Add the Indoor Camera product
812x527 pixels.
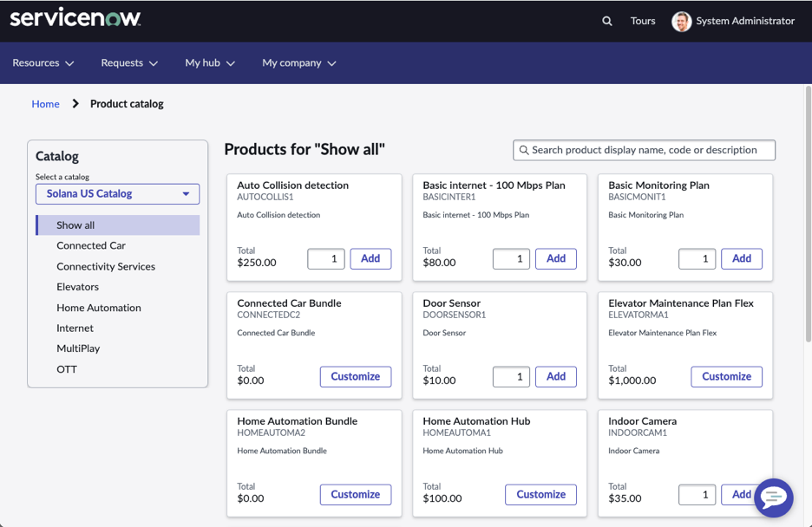click(x=742, y=494)
